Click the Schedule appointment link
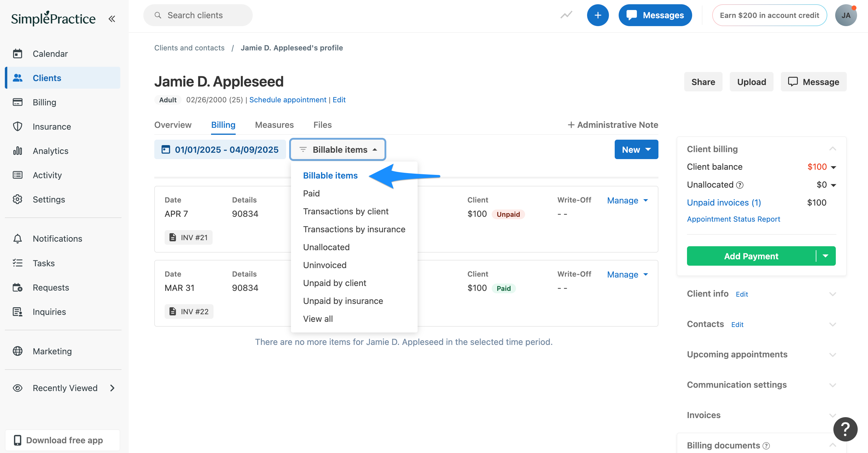The height and width of the screenshot is (453, 868). pyautogui.click(x=288, y=100)
